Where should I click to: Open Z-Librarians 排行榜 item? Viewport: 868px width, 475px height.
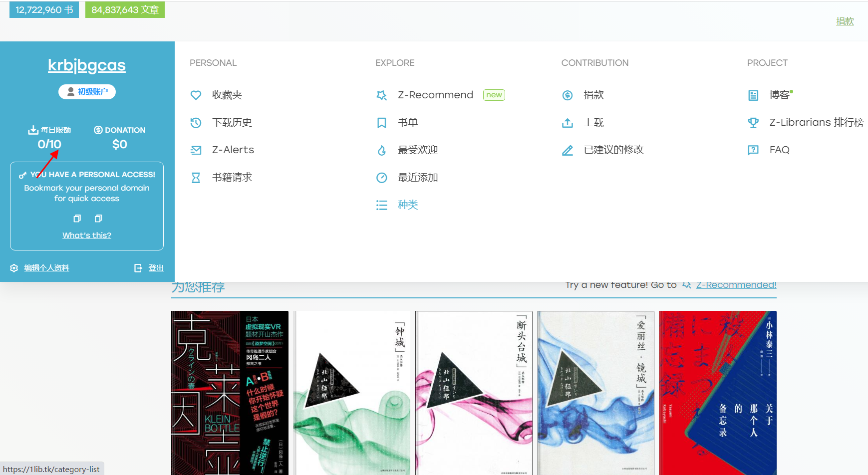(817, 122)
